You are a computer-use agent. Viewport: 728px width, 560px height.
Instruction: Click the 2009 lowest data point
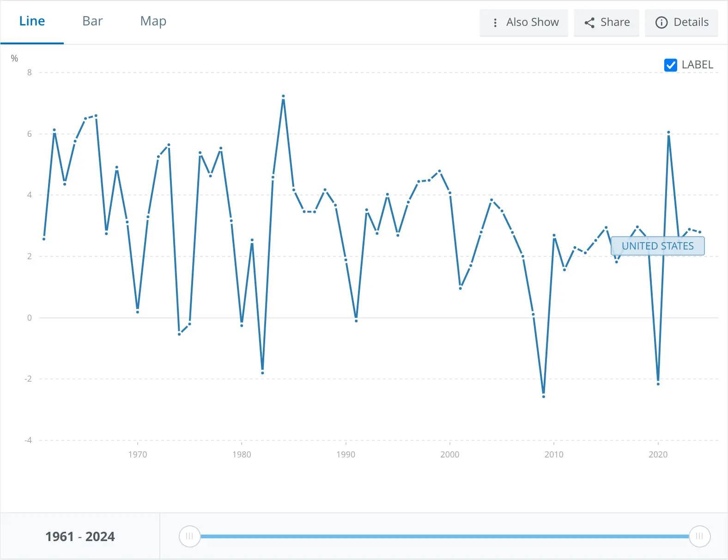tap(544, 396)
